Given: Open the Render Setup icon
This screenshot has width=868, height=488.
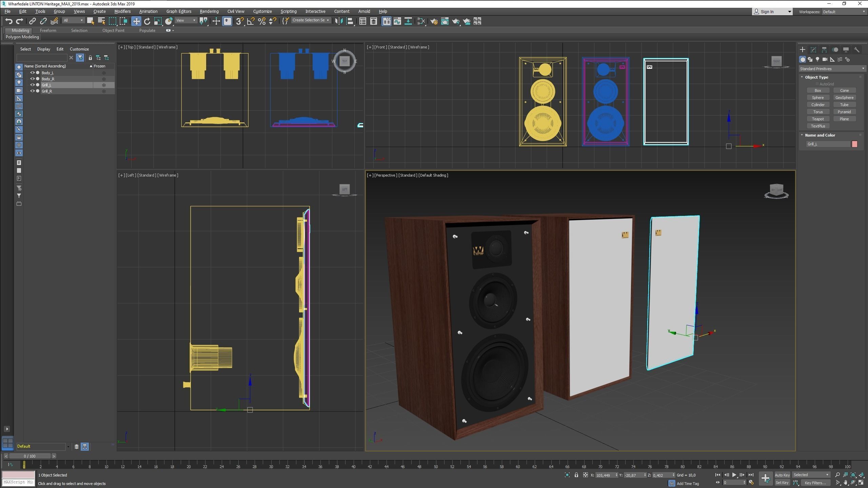Looking at the screenshot, I should click(434, 21).
